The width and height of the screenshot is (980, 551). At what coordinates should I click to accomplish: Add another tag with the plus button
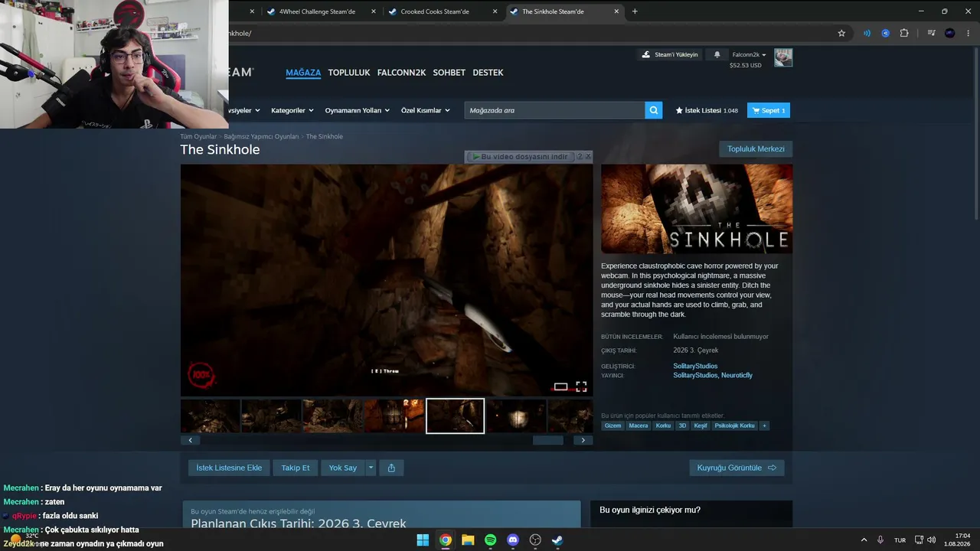(764, 425)
